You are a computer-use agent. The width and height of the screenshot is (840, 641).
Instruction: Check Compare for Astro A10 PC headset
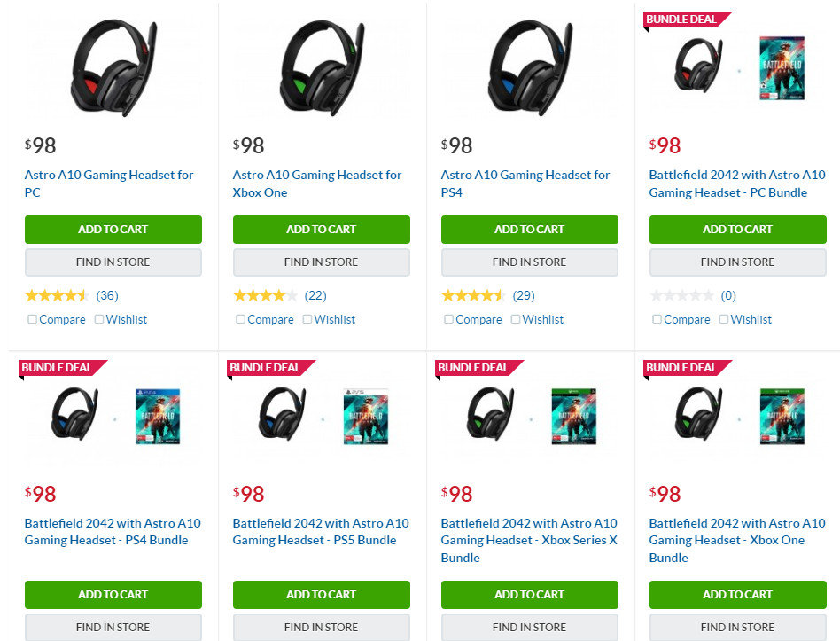(x=33, y=319)
